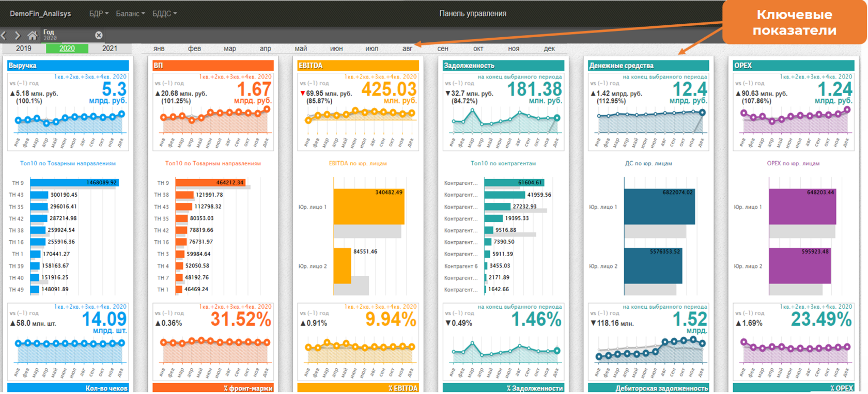Screen dimensions: 868x394
Task: Select year 2021
Action: (x=110, y=49)
